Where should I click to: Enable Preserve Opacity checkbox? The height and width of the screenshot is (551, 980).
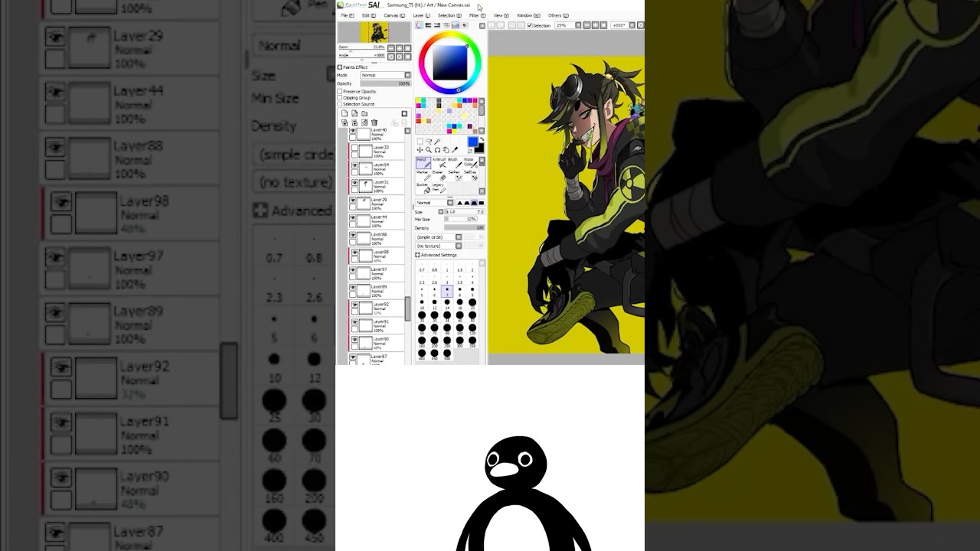(340, 91)
